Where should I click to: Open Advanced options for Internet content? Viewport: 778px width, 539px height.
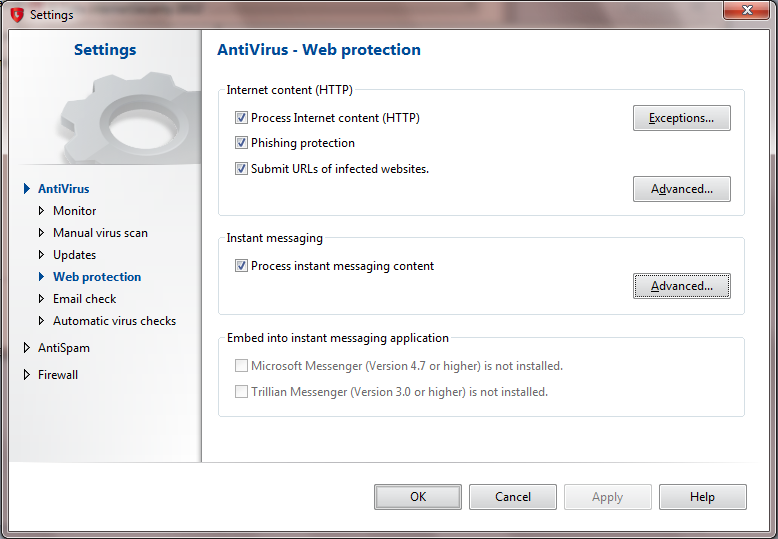681,189
